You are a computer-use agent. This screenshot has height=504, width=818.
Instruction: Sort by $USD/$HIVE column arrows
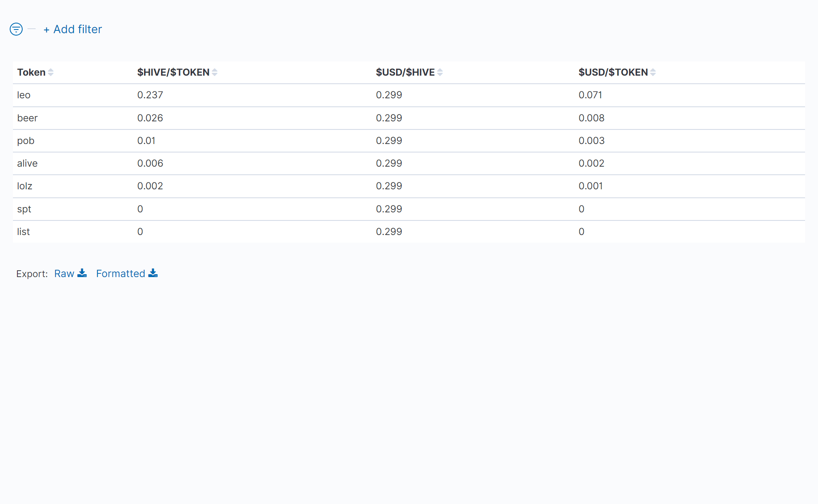tap(440, 72)
